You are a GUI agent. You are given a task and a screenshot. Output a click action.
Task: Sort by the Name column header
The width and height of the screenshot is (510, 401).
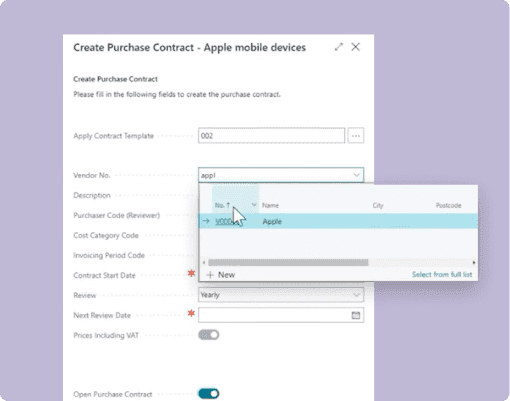pos(270,205)
